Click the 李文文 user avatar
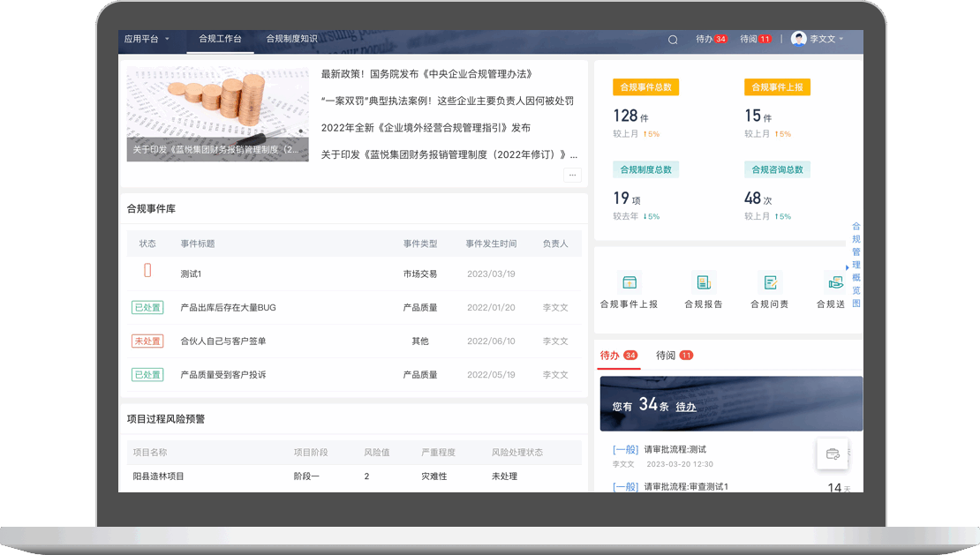 click(x=799, y=39)
